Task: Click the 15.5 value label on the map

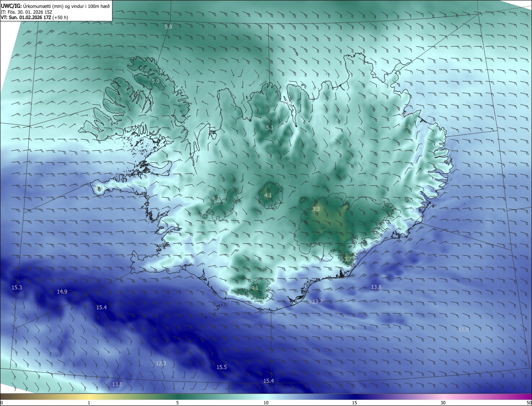Action: click(222, 367)
